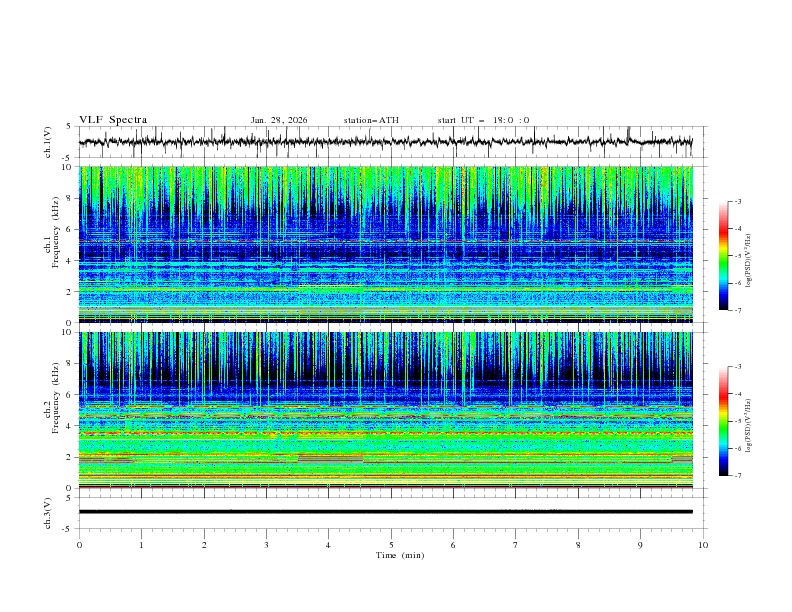Screen dimensions: 792x612
Task: Click the "station=ATH" header label
Action: coord(371,120)
